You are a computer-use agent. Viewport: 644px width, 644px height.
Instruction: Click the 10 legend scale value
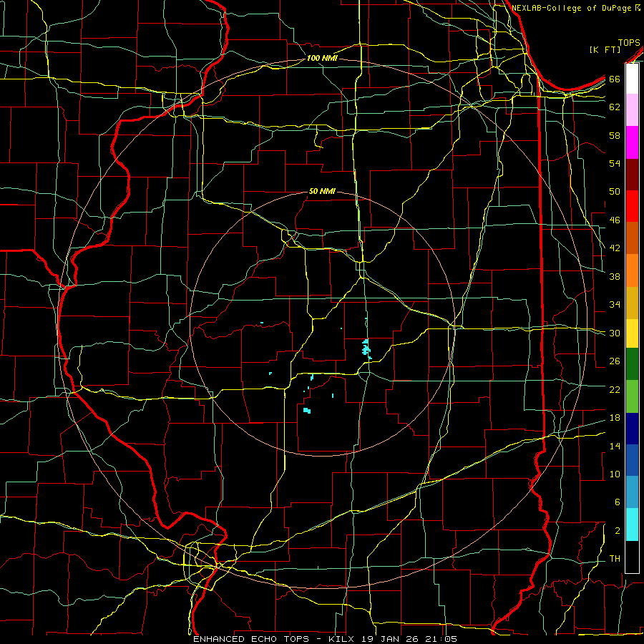(615, 474)
